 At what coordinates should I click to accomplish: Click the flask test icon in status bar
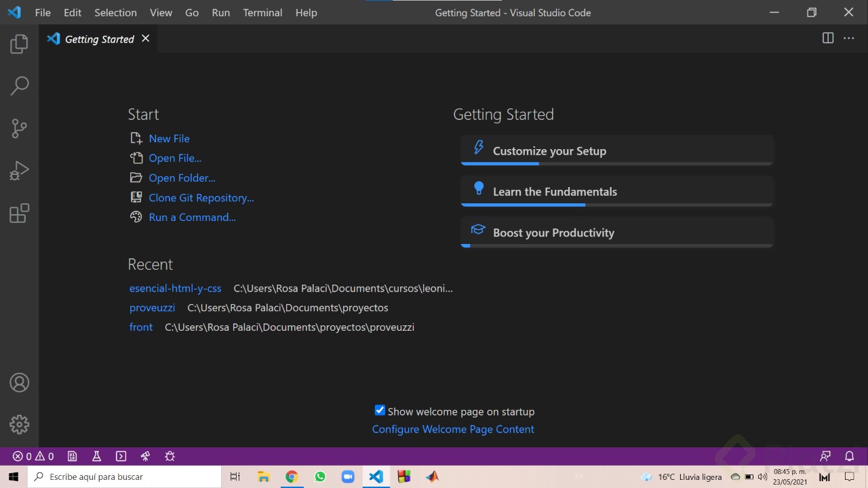click(97, 456)
